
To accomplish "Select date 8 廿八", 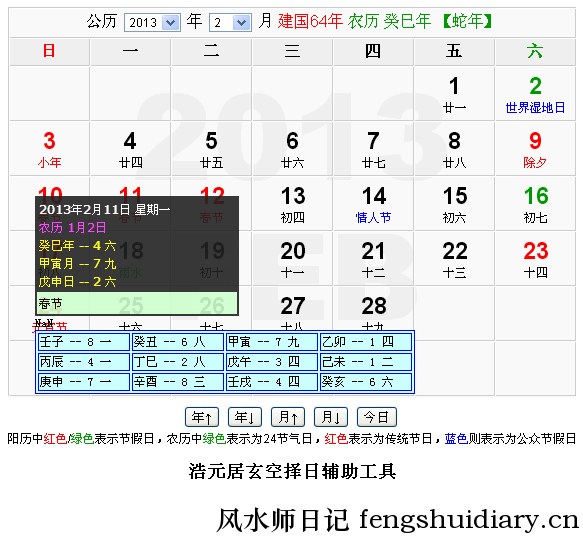I will (454, 149).
